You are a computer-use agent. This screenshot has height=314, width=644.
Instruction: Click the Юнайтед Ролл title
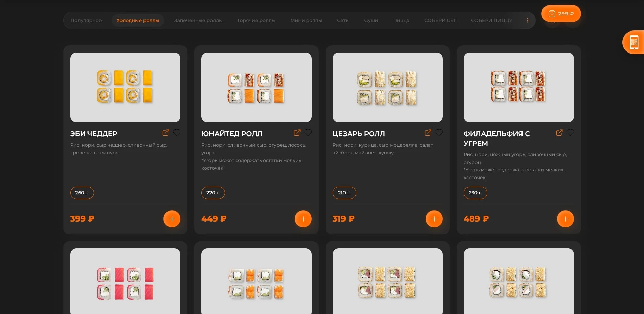232,134
